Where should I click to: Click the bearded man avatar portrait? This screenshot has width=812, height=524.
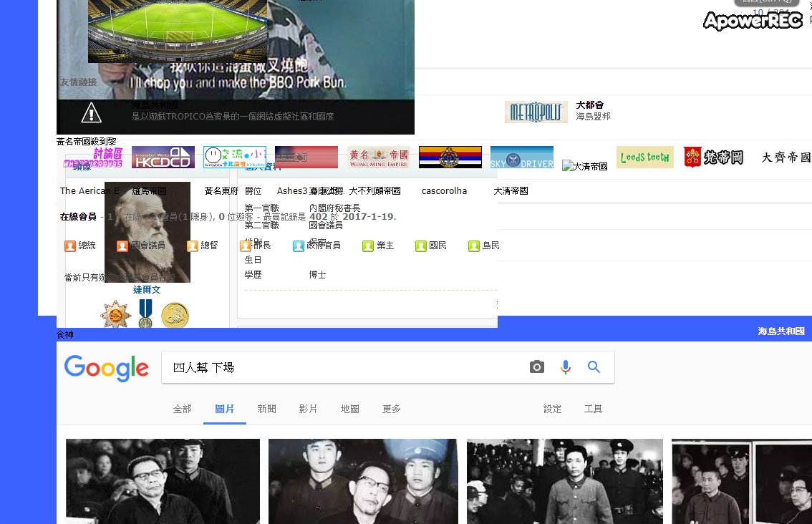148,232
